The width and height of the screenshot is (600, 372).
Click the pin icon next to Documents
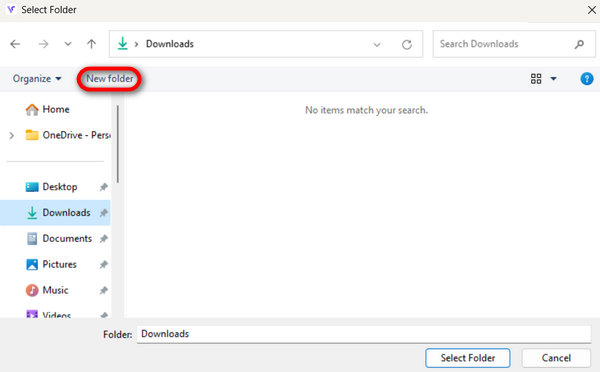coord(104,239)
